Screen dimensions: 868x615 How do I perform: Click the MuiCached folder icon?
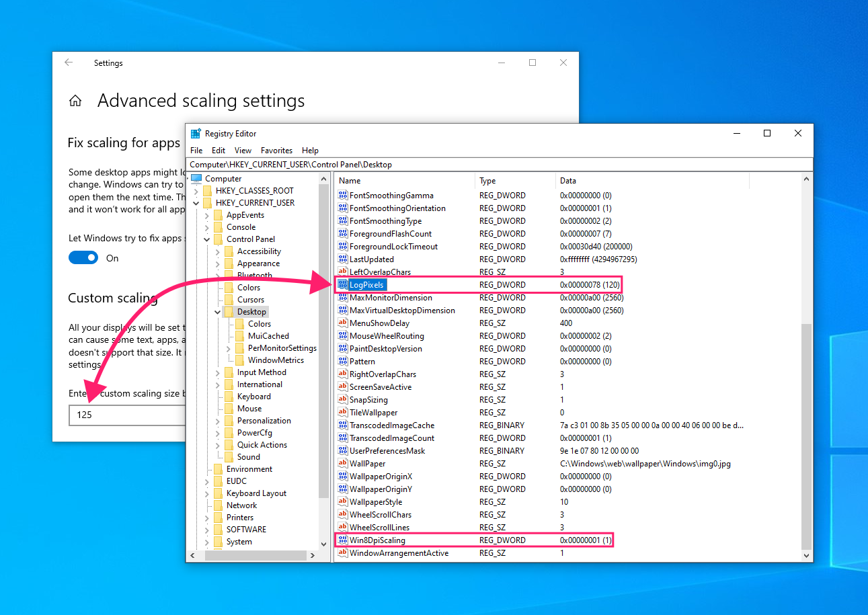point(239,336)
